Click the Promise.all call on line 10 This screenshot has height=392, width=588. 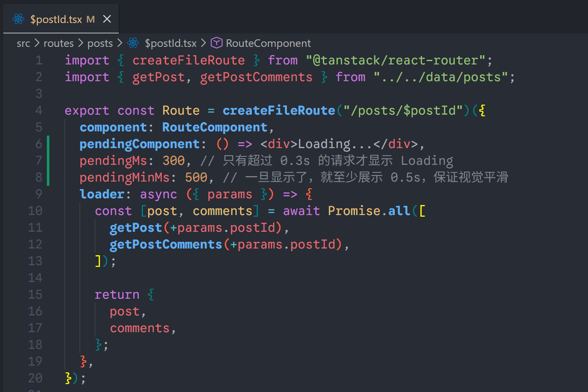pos(368,211)
